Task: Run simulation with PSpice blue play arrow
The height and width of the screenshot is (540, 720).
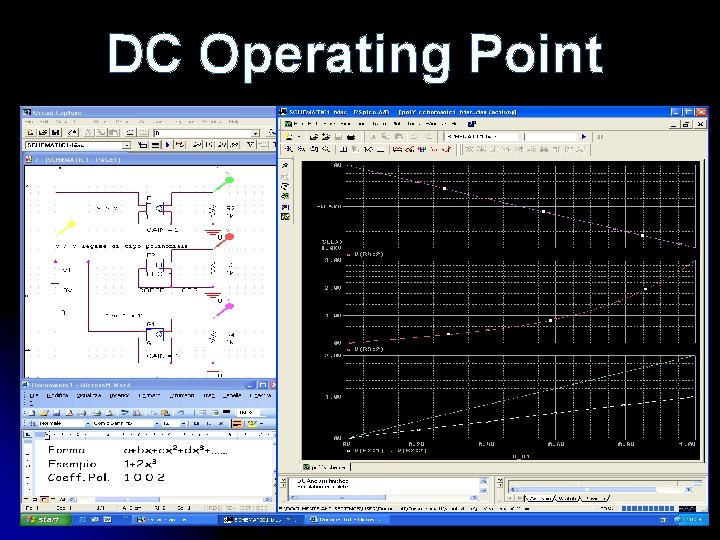Action: point(584,136)
